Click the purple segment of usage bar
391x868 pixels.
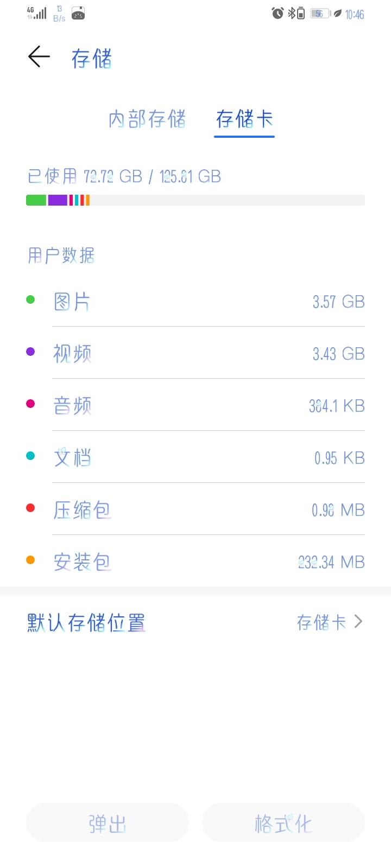coord(58,200)
